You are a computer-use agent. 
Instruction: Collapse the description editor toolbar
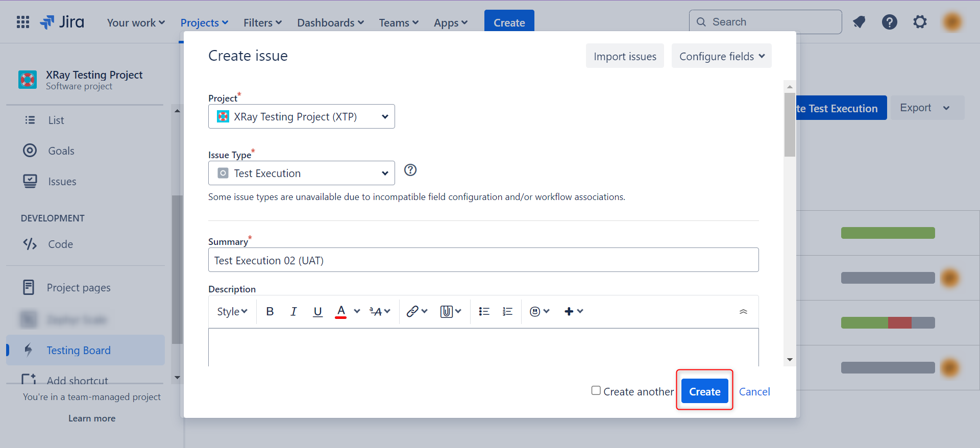click(x=743, y=311)
